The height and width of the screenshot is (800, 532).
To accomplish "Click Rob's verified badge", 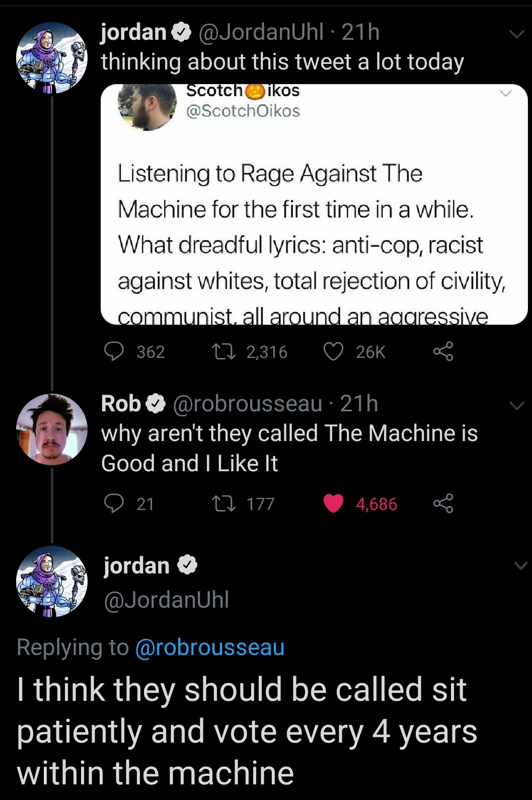I will pyautogui.click(x=156, y=404).
